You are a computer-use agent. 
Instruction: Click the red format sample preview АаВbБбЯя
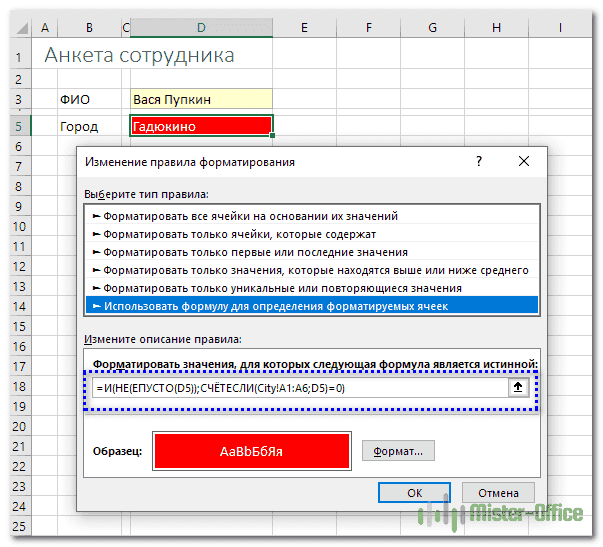tap(252, 451)
